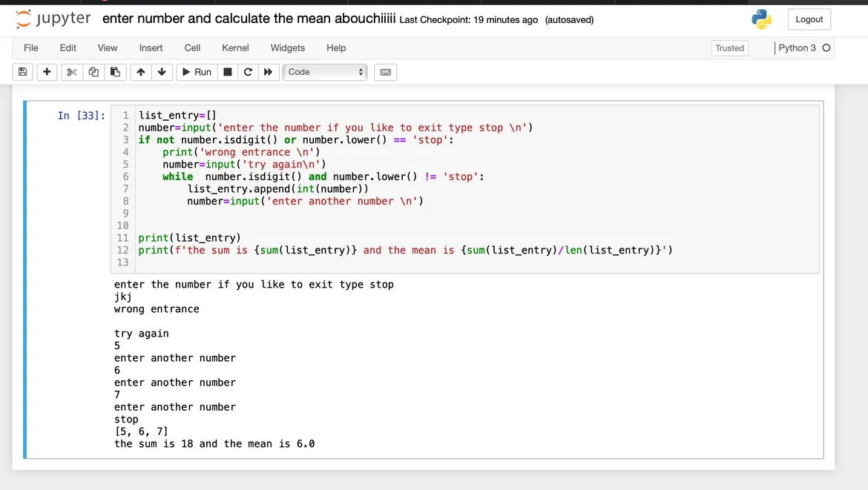Cut selected cells with scissors icon

(x=71, y=72)
